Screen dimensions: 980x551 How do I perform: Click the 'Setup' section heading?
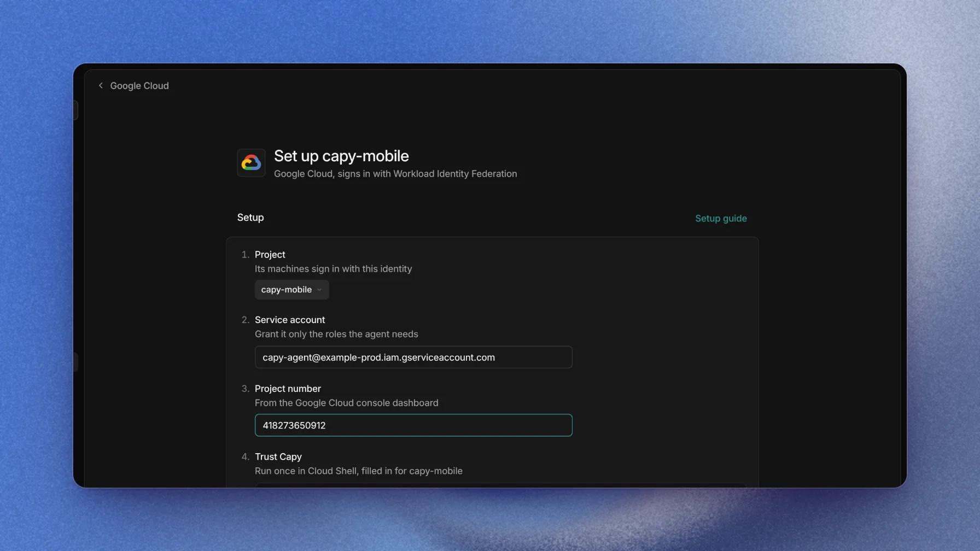250,218
